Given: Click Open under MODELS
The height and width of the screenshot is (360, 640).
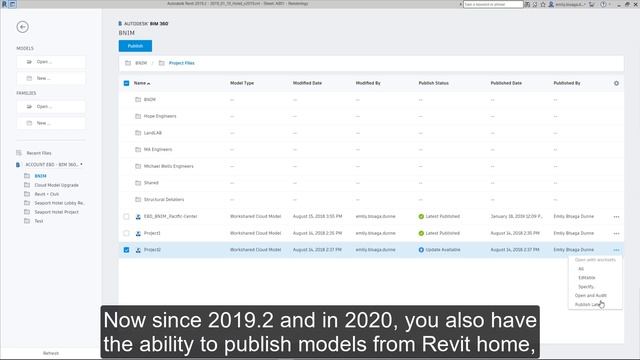Looking at the screenshot, I should click(x=51, y=62).
